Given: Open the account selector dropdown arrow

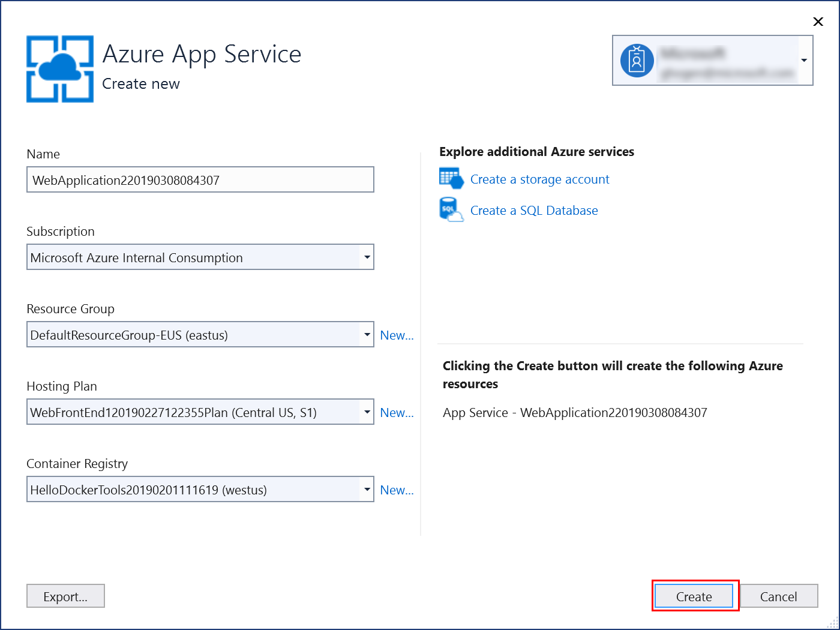Looking at the screenshot, I should coord(804,61).
